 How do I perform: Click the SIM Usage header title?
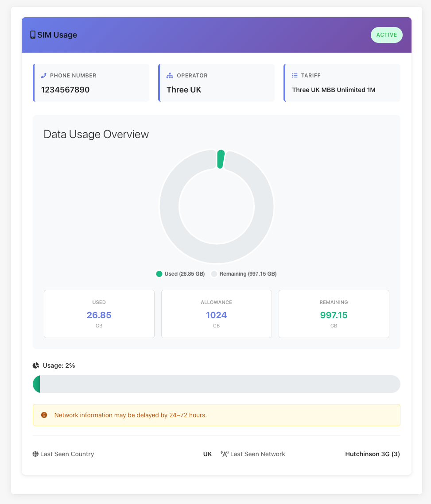(57, 35)
